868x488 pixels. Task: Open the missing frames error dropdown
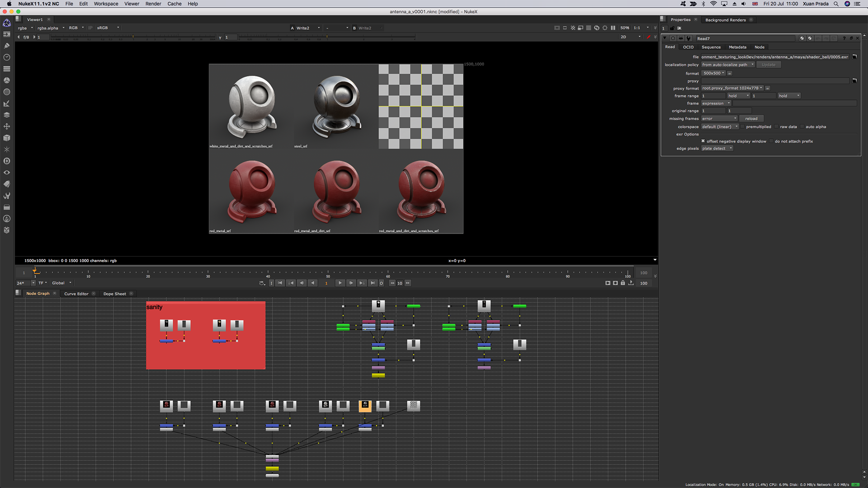point(719,119)
